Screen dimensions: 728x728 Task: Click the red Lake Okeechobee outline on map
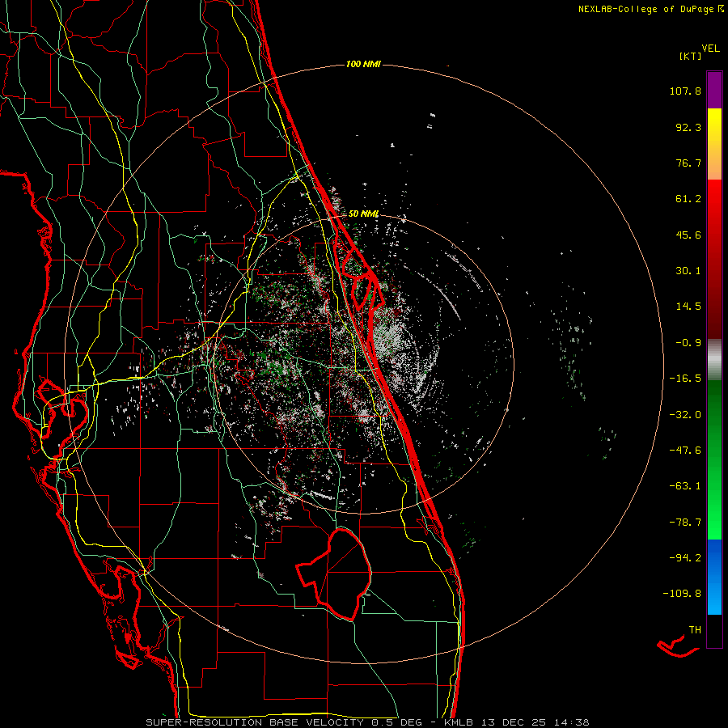tap(334, 574)
